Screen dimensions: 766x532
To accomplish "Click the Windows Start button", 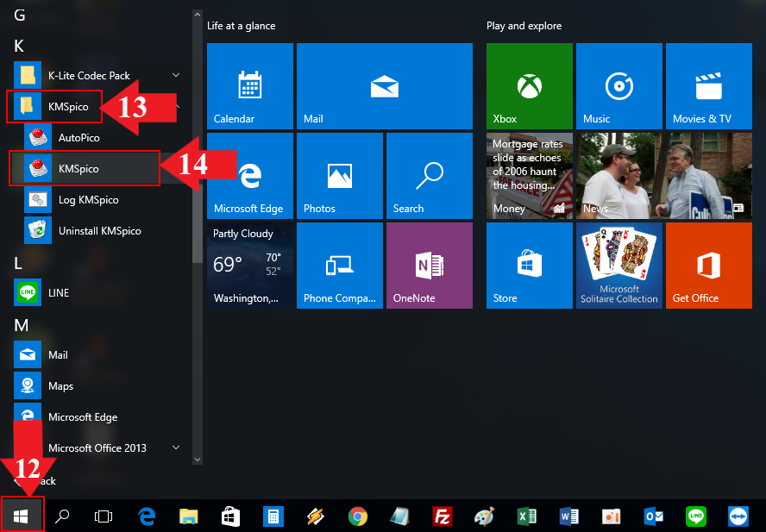I will coord(21,516).
